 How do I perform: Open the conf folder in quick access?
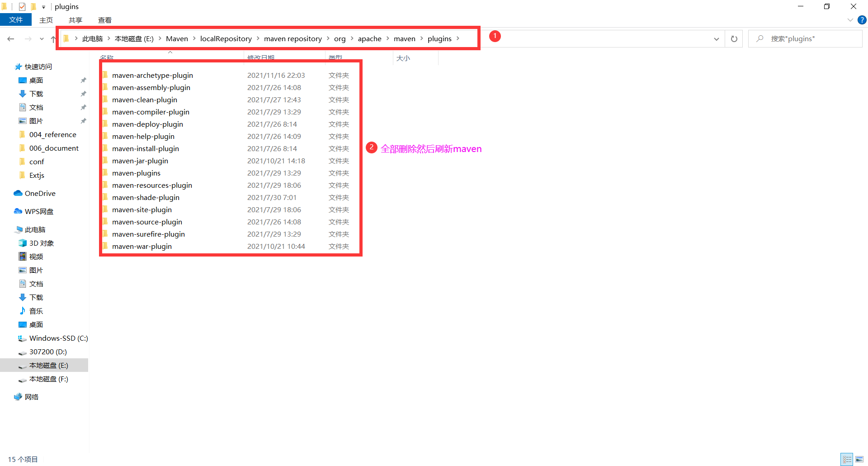[37, 162]
